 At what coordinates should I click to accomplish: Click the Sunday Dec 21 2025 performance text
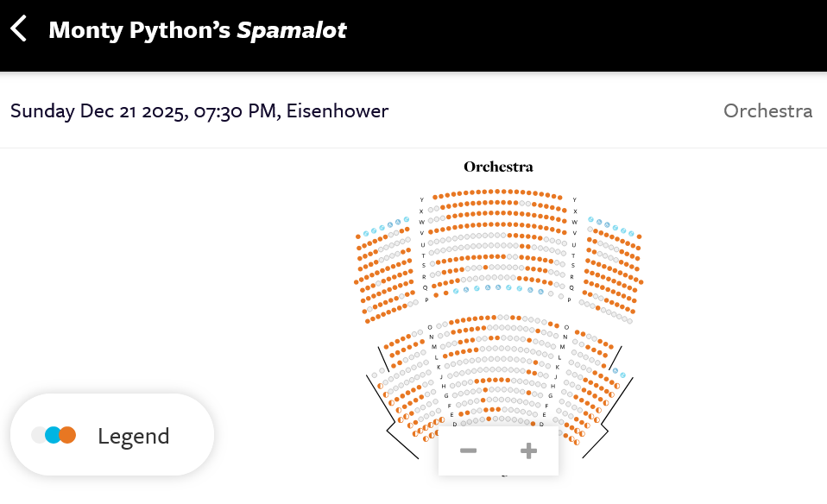tap(199, 111)
